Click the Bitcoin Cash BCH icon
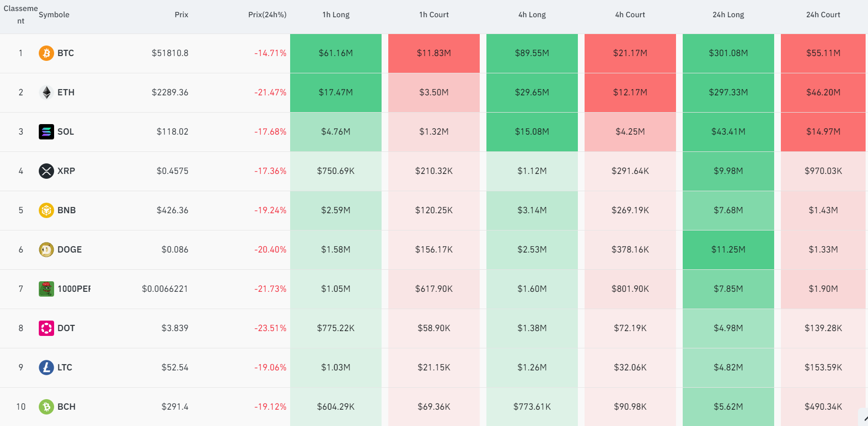Image resolution: width=868 pixels, height=426 pixels. [46, 407]
